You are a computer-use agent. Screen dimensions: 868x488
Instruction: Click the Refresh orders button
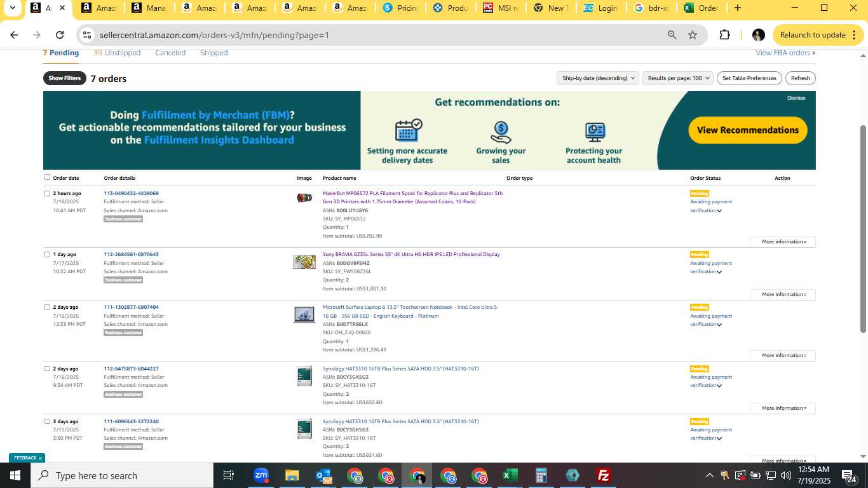(x=801, y=78)
